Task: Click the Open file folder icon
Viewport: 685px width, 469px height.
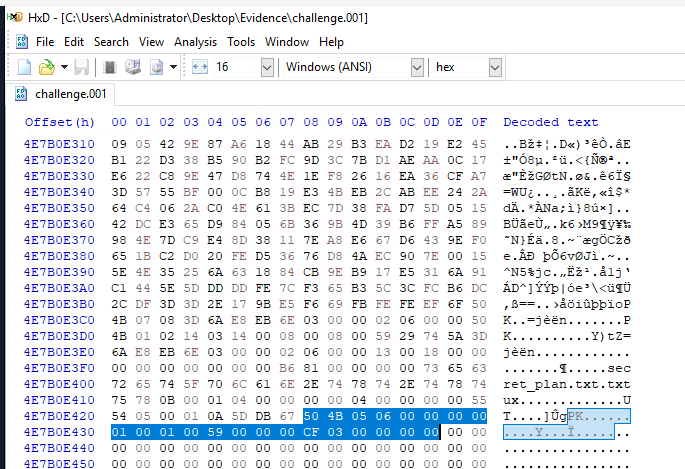Action: [x=47, y=67]
